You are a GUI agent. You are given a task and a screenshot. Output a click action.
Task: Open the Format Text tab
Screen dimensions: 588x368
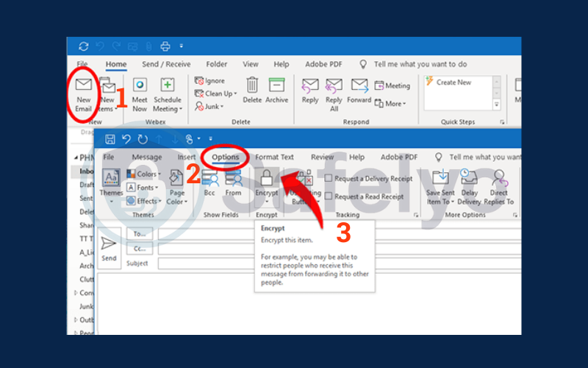274,157
